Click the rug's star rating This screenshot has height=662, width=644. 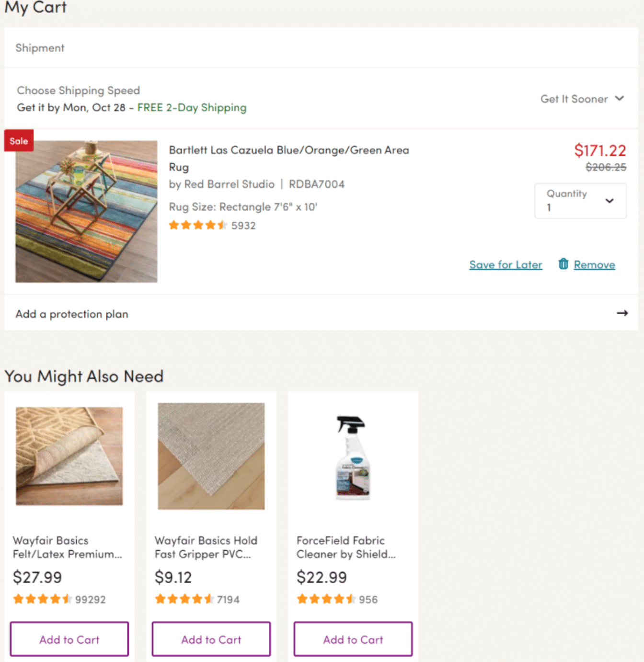pos(197,225)
